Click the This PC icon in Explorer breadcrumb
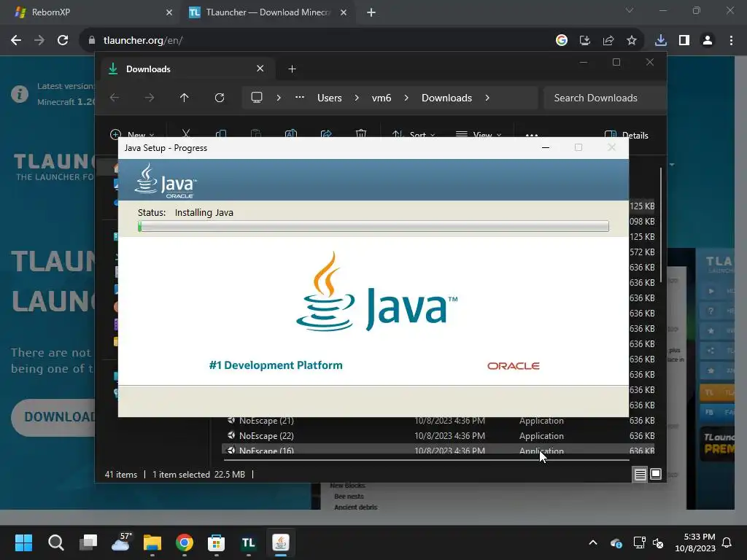747x560 pixels. (257, 98)
